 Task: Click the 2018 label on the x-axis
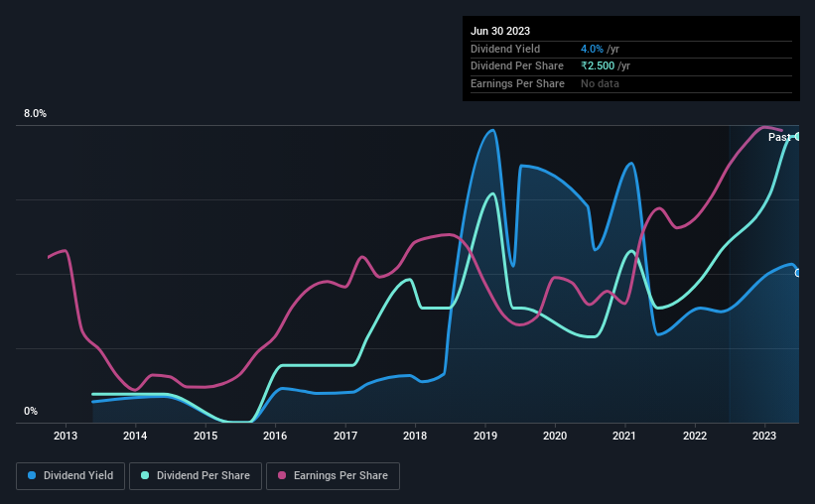(415, 436)
